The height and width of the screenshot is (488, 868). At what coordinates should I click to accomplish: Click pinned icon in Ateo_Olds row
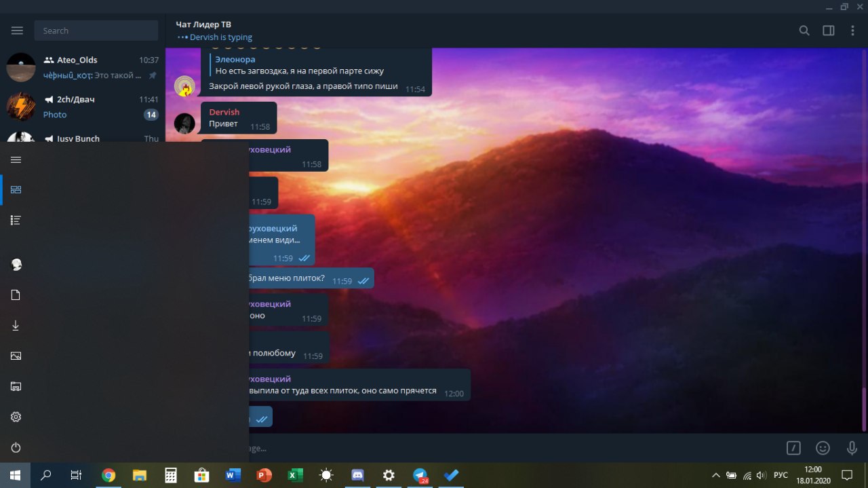click(x=153, y=75)
